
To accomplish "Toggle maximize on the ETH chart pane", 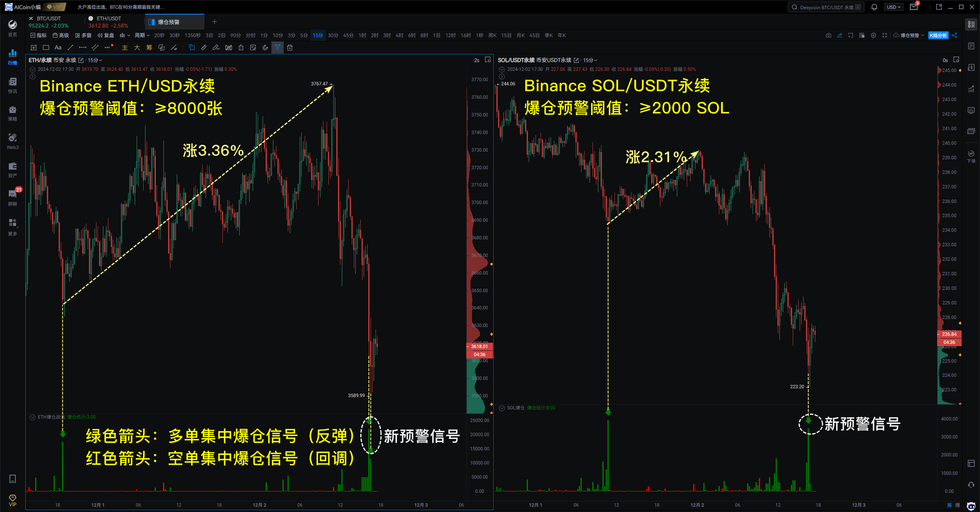I will tap(488, 60).
